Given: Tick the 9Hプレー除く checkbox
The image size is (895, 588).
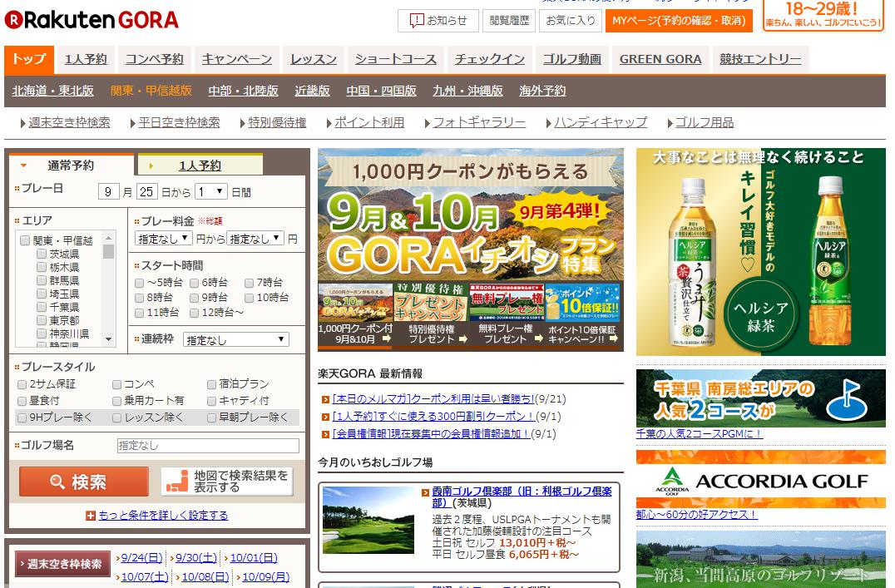Looking at the screenshot, I should click(x=22, y=418).
